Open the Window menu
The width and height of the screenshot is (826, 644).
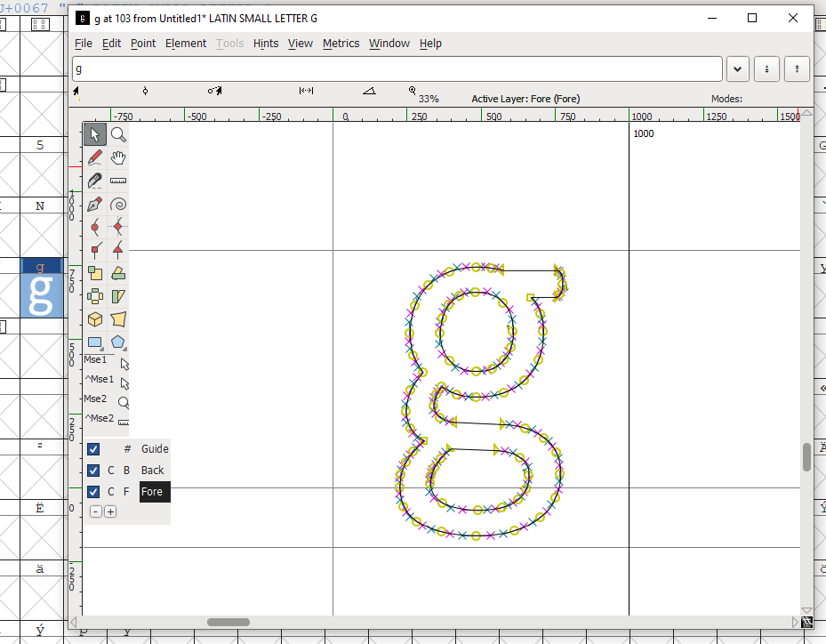[389, 44]
